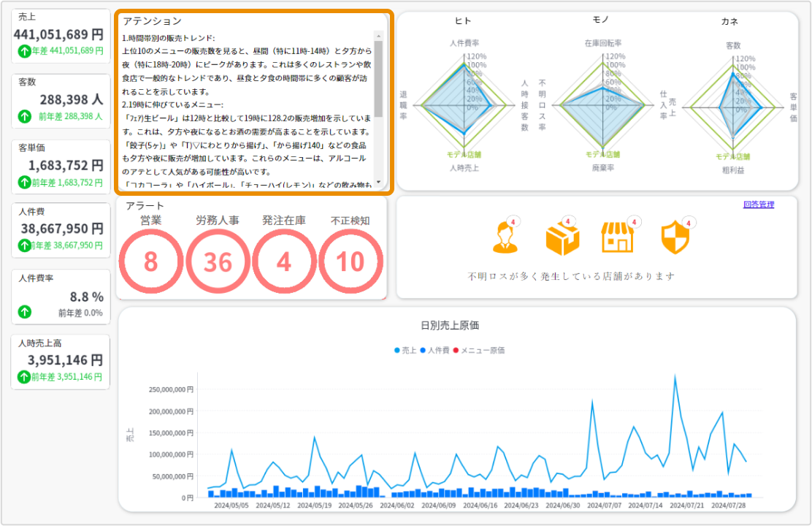Click the green up arrow in 客数 card
The width and height of the screenshot is (812, 526).
(24, 116)
